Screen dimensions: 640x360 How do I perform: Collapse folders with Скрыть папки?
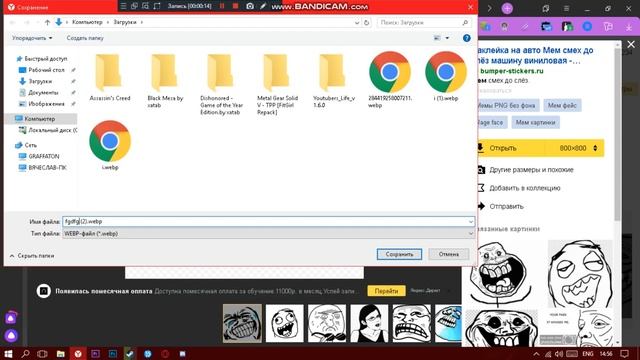32,256
